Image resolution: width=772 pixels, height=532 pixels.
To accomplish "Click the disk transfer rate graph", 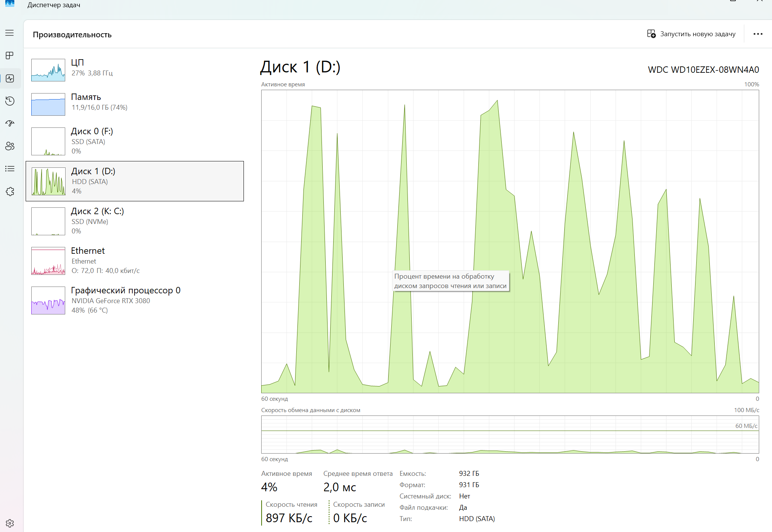I will 510,434.
